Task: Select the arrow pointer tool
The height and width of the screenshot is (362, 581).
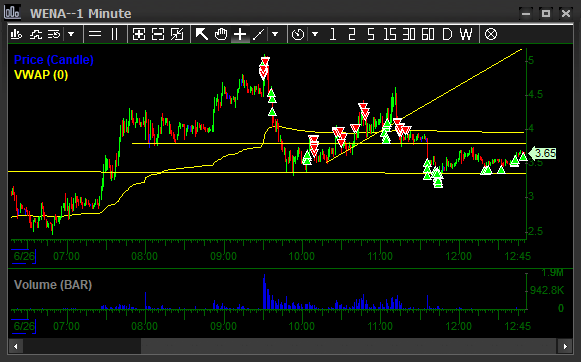Action: (x=202, y=34)
